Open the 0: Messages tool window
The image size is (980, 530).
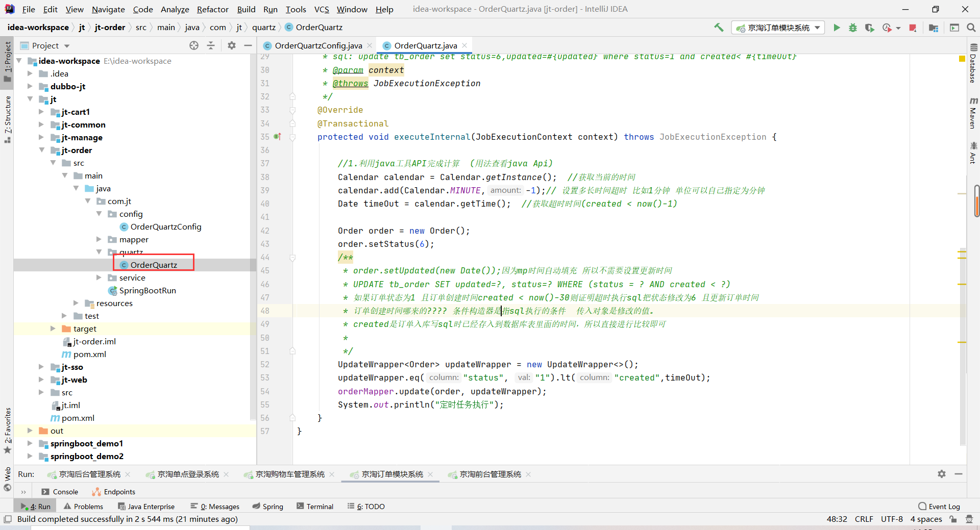pos(214,507)
